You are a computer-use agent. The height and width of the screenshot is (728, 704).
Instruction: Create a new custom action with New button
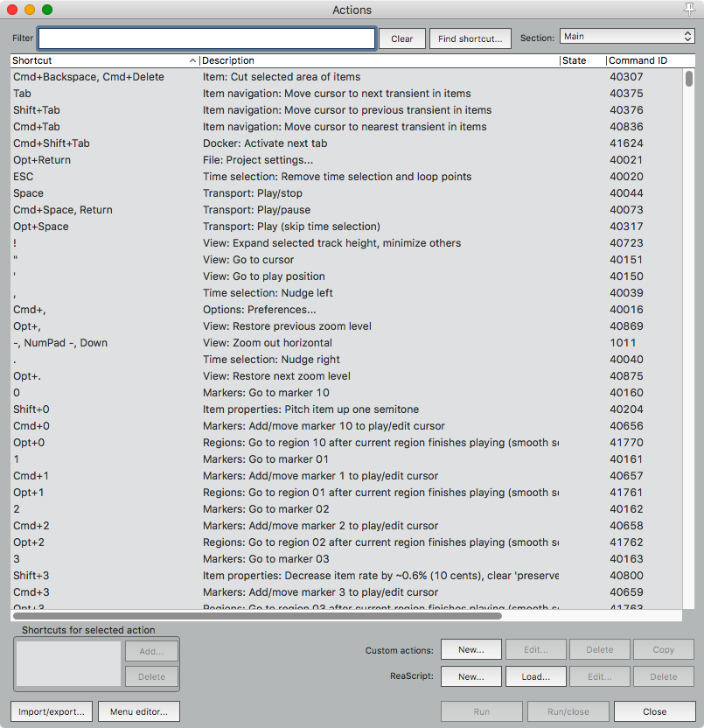tap(470, 649)
